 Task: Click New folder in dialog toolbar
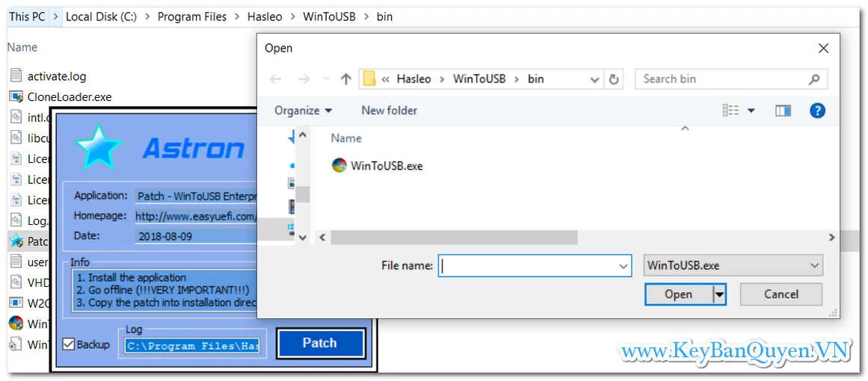[390, 111]
